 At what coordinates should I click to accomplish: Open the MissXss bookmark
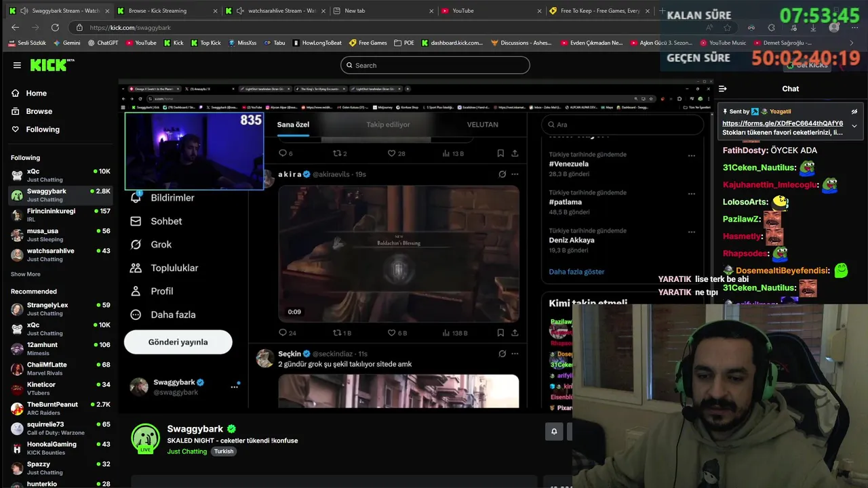click(x=242, y=43)
